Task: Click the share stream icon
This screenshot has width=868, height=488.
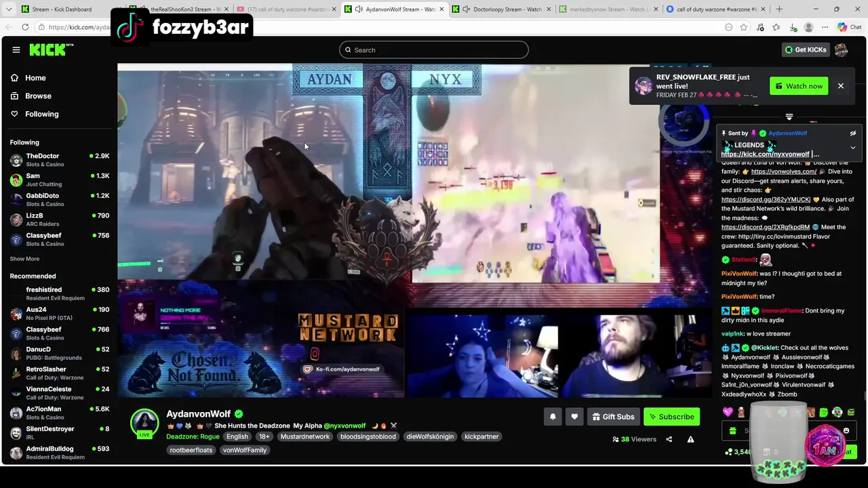Action: [669, 439]
